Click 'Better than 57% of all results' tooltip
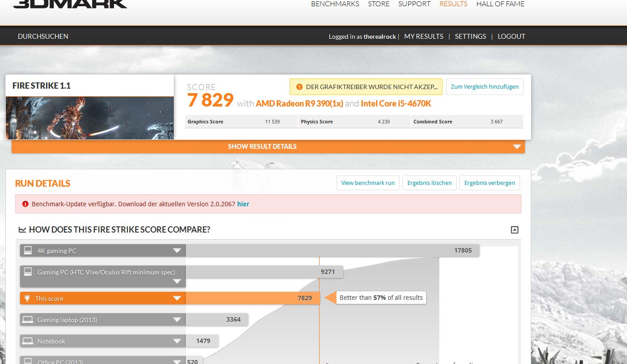Viewport: 627px width, 364px height. [381, 298]
